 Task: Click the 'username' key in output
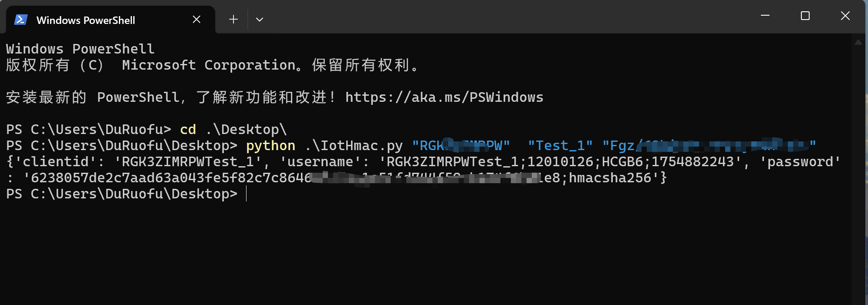pos(321,162)
